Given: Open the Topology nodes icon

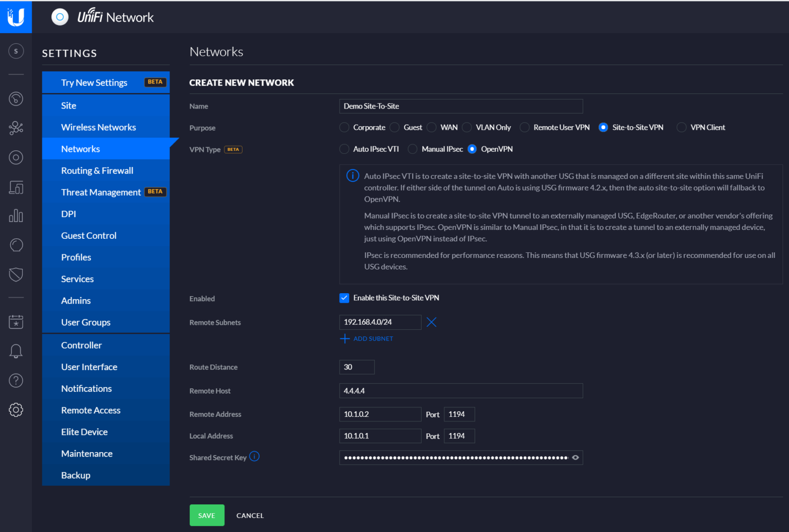Looking at the screenshot, I should pos(16,128).
